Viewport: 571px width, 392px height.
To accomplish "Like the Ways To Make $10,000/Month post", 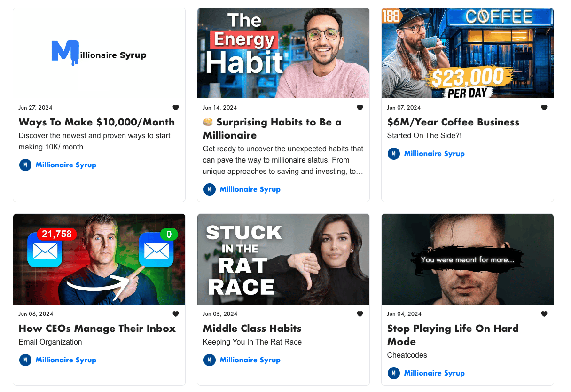I will pos(176,108).
